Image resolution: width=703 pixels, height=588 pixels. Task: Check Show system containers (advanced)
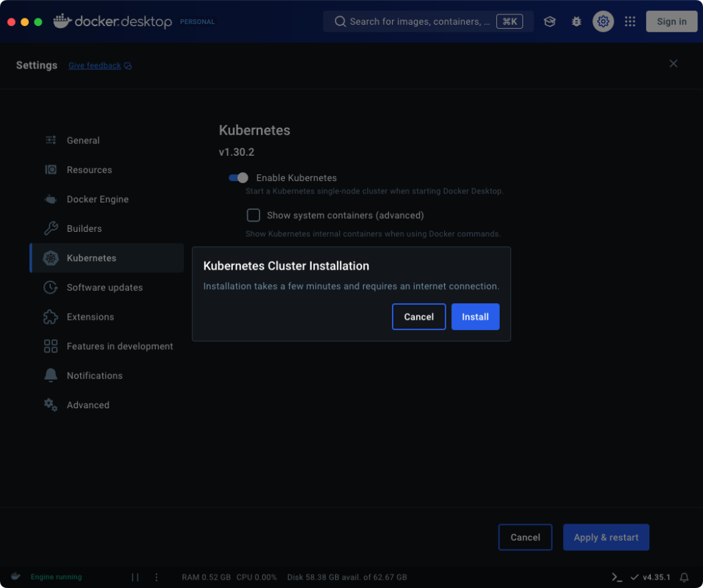(x=253, y=215)
